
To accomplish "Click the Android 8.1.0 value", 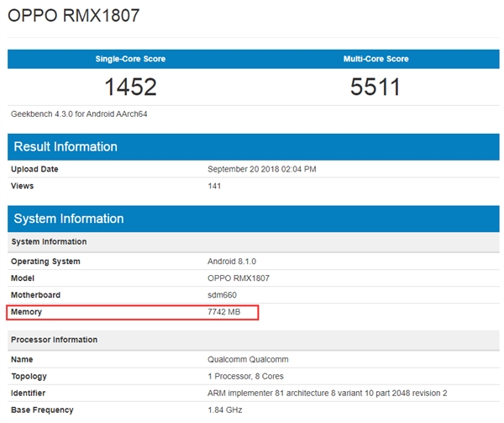I will [x=234, y=262].
